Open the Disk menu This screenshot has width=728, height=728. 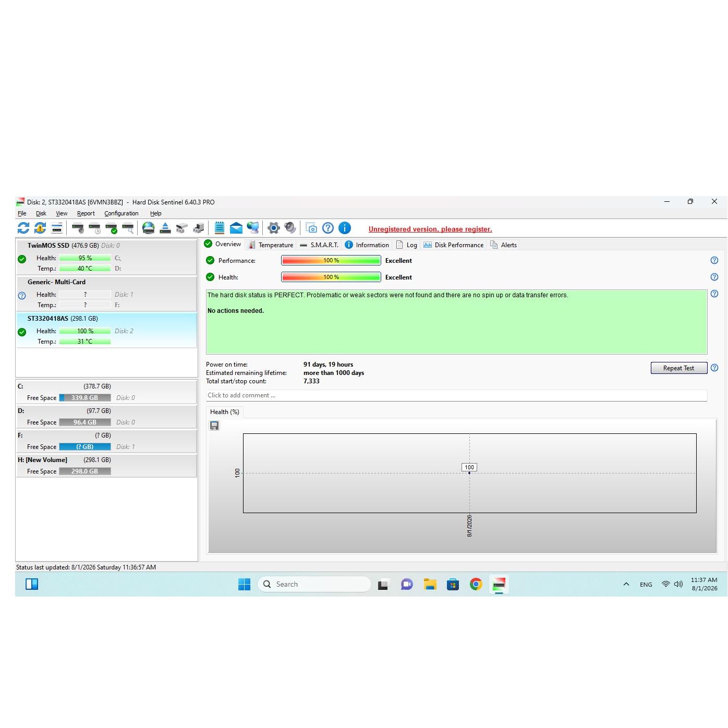[41, 213]
